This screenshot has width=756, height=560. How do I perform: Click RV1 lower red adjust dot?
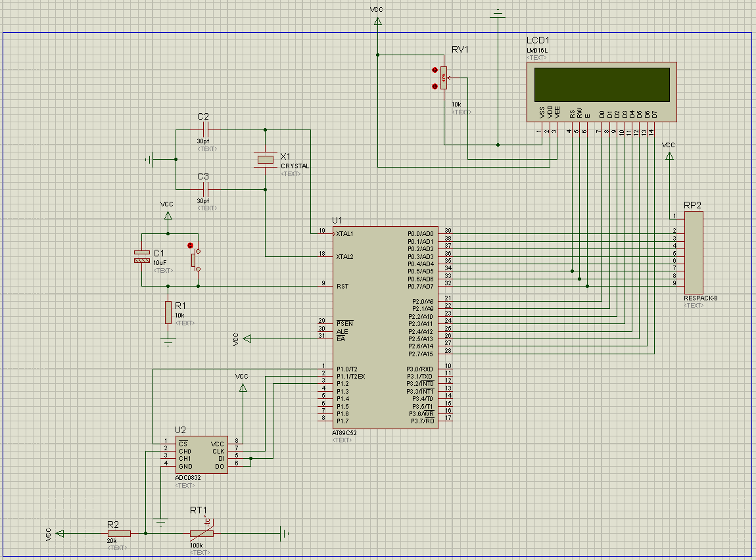point(435,86)
